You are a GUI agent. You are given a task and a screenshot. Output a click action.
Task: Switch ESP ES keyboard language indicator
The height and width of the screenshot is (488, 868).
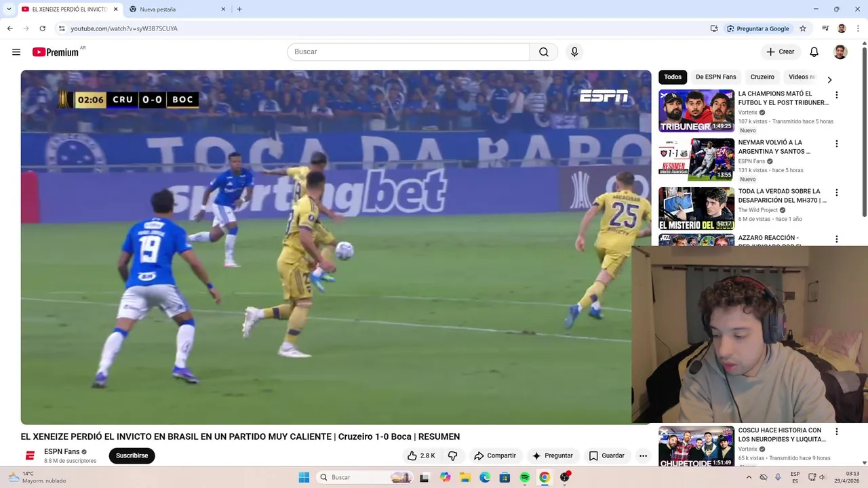(x=795, y=477)
